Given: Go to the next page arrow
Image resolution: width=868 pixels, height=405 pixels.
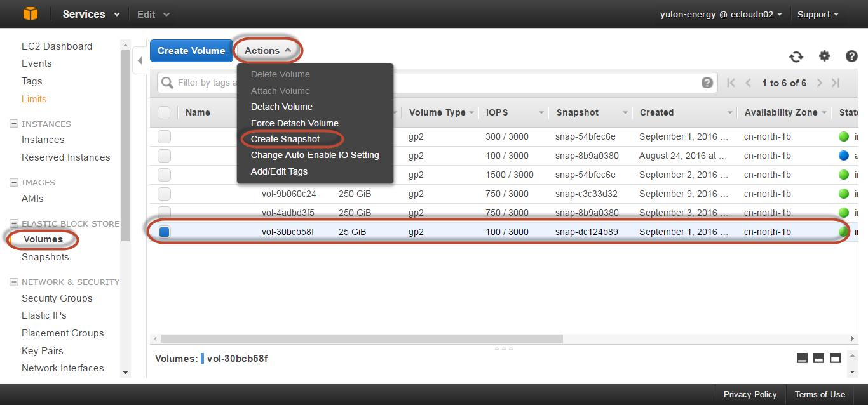Looking at the screenshot, I should click(x=820, y=83).
